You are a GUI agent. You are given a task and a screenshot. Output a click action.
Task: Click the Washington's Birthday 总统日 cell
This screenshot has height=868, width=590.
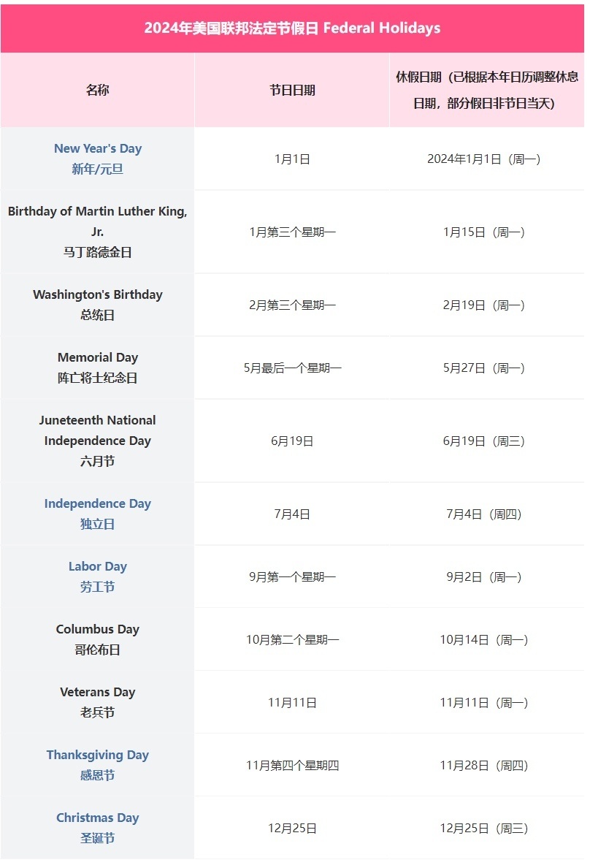tap(98, 305)
